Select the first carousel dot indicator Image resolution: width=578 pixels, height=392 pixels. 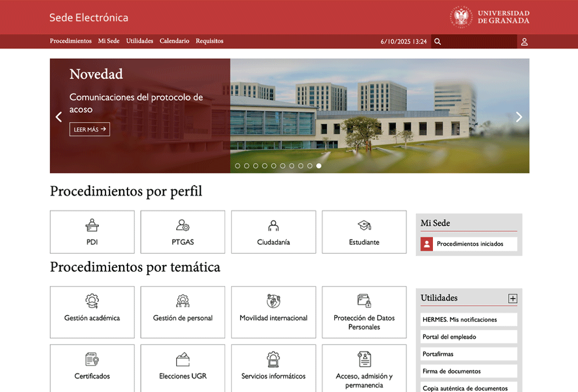(238, 166)
